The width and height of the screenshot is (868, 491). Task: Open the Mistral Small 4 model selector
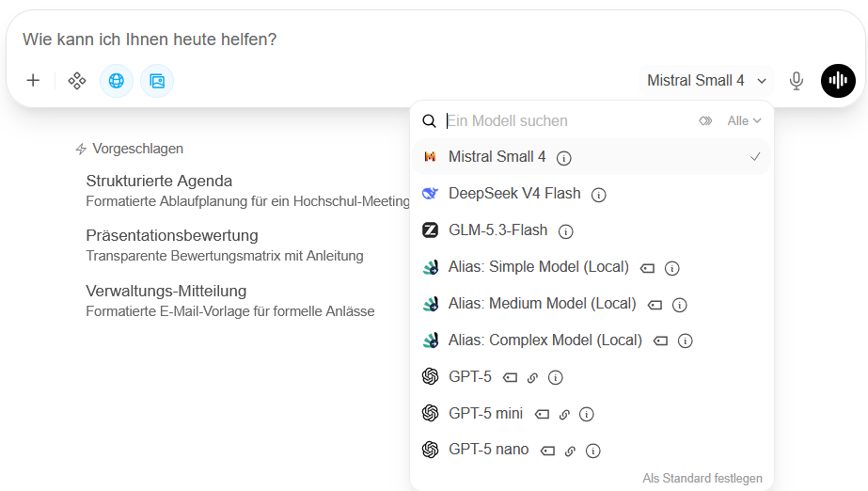click(x=706, y=81)
